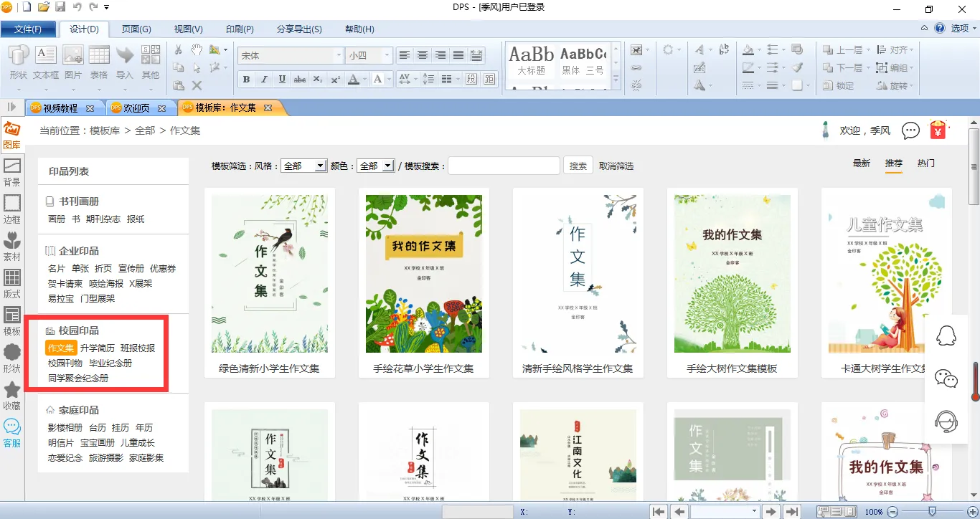This screenshot has width=980, height=519.
Task: Open the WeChat contact icon
Action: point(947,378)
